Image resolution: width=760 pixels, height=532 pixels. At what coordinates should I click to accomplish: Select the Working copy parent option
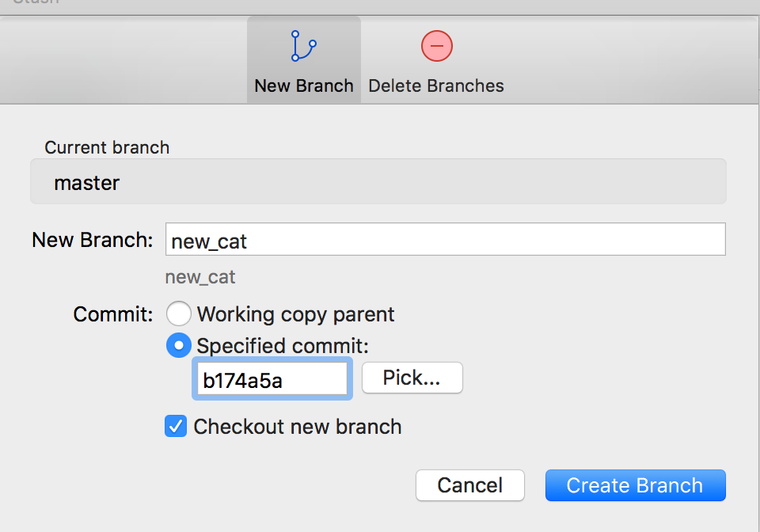pos(179,313)
